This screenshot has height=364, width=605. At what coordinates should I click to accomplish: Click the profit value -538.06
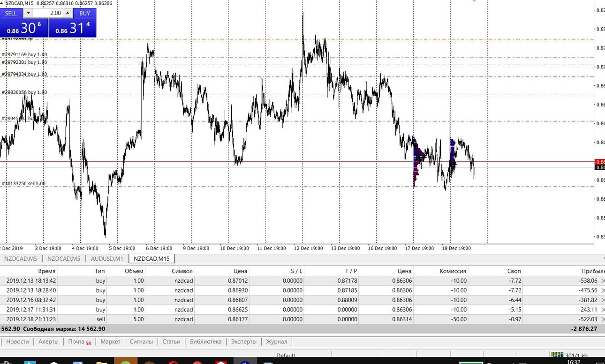click(588, 281)
